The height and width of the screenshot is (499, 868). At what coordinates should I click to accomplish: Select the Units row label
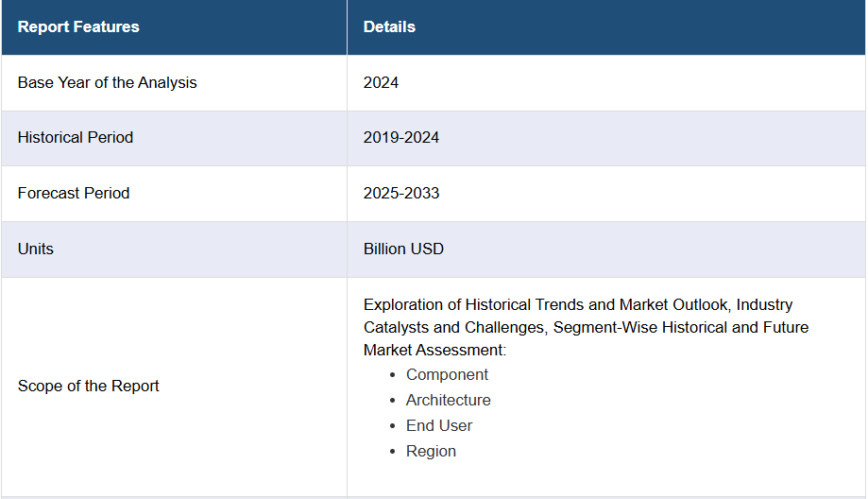[36, 249]
